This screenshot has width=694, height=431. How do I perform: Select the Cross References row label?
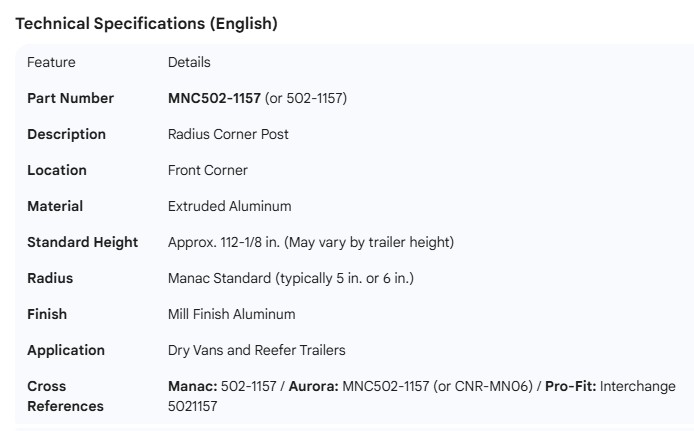pos(65,396)
